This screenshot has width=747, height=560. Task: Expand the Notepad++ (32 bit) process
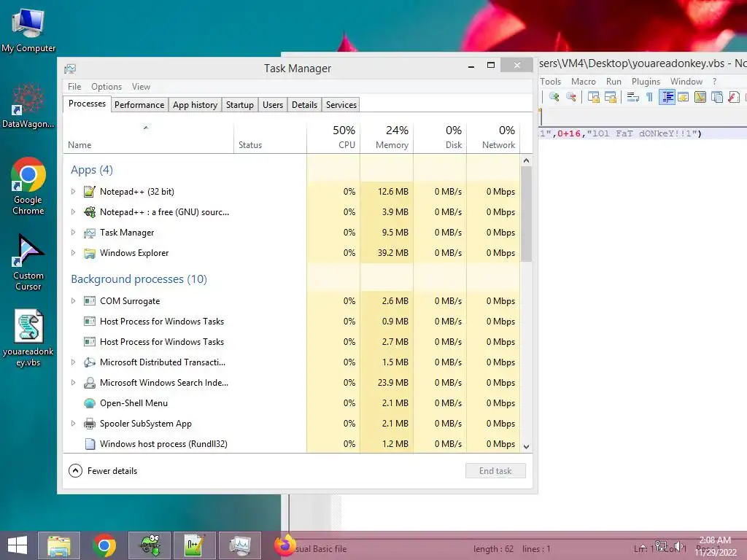click(x=73, y=192)
